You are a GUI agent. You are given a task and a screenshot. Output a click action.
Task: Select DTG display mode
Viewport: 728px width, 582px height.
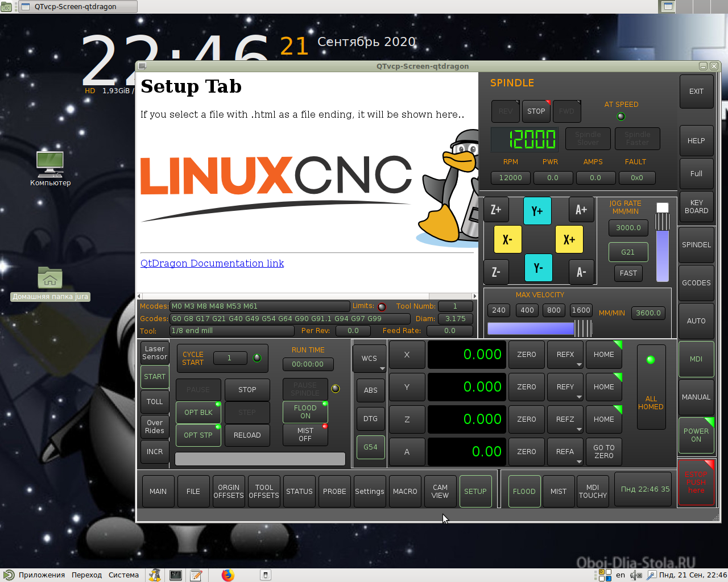click(371, 419)
